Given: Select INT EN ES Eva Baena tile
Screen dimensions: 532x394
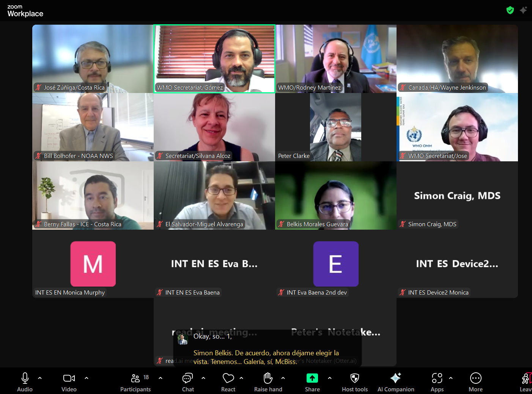Looking at the screenshot, I should (x=214, y=264).
